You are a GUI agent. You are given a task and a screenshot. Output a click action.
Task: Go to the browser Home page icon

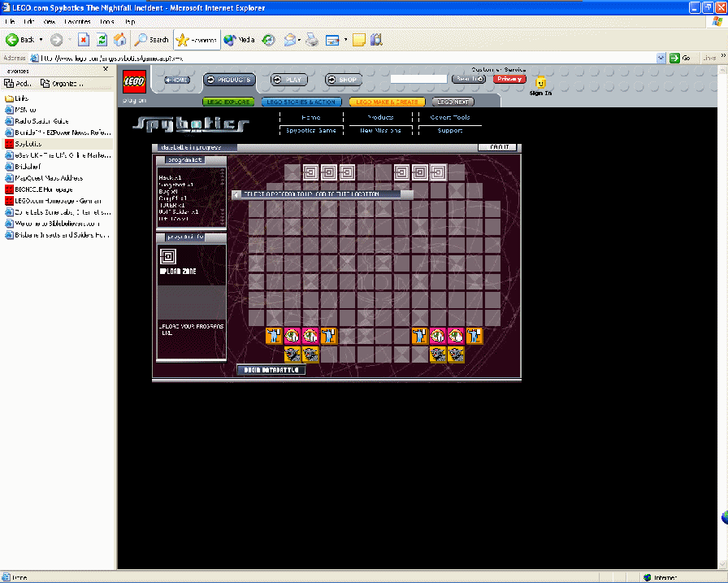tap(119, 40)
